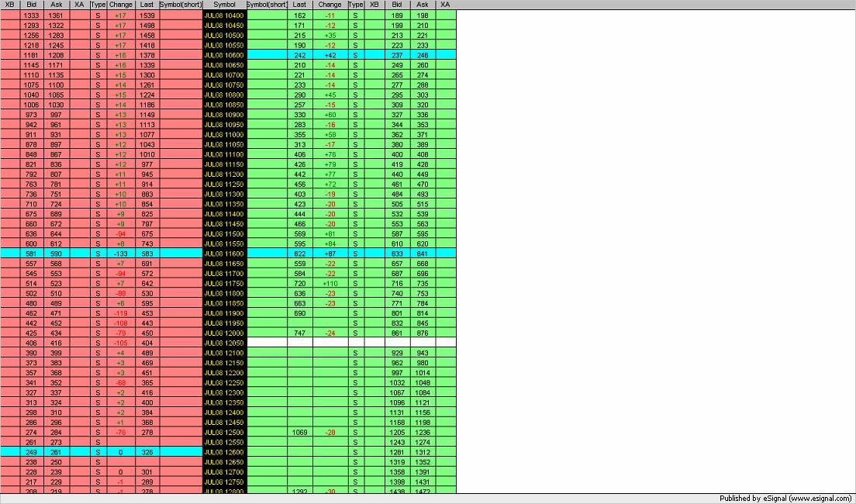Select the JUL08 10600 symbol cell
The width and height of the screenshot is (856, 504).
click(224, 55)
